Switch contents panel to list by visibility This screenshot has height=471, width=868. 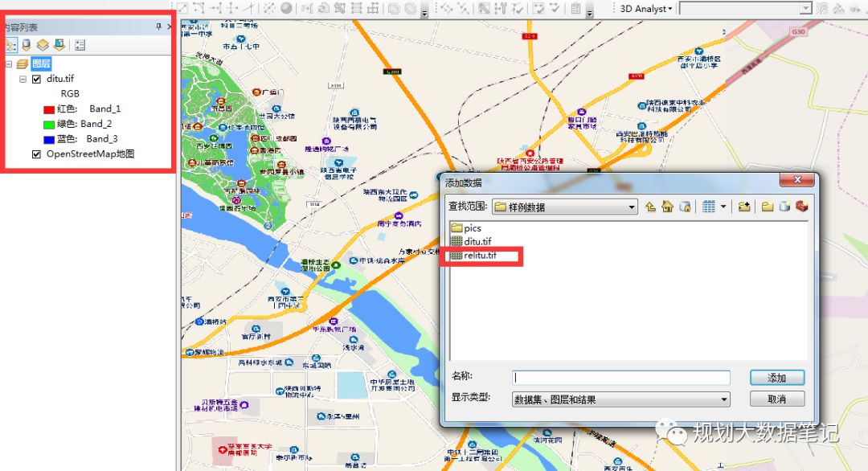pyautogui.click(x=43, y=45)
